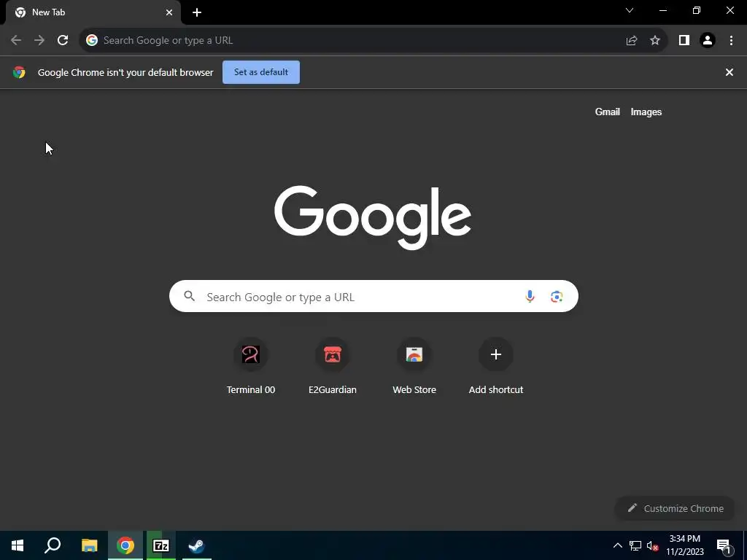Open the side panel
Screen dimensions: 747x560
pyautogui.click(x=684, y=41)
